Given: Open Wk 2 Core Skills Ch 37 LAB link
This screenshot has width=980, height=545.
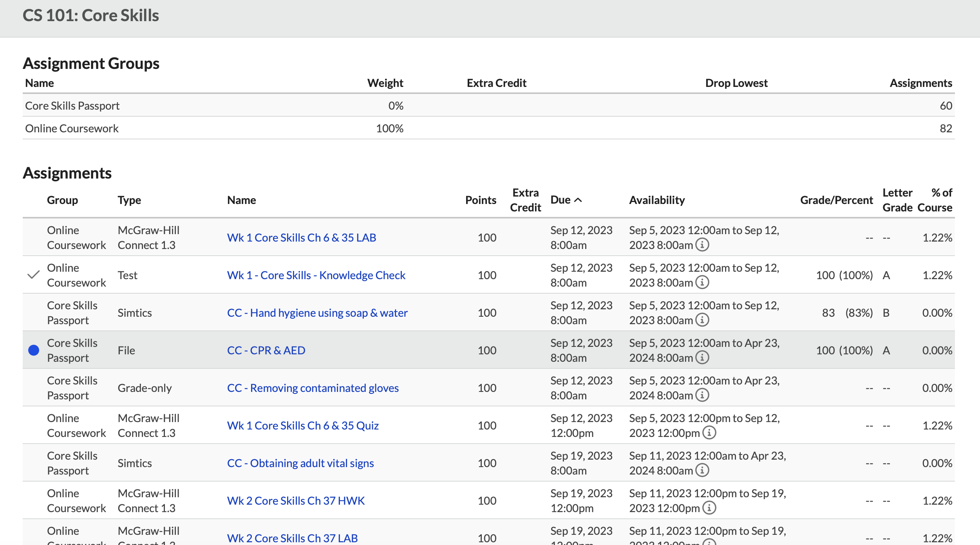Looking at the screenshot, I should tap(292, 538).
